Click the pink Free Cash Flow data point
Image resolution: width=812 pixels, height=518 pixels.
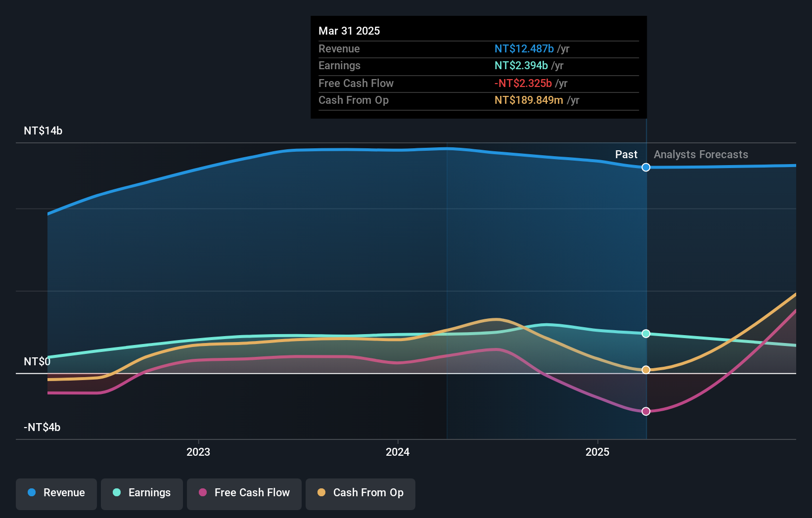point(646,411)
